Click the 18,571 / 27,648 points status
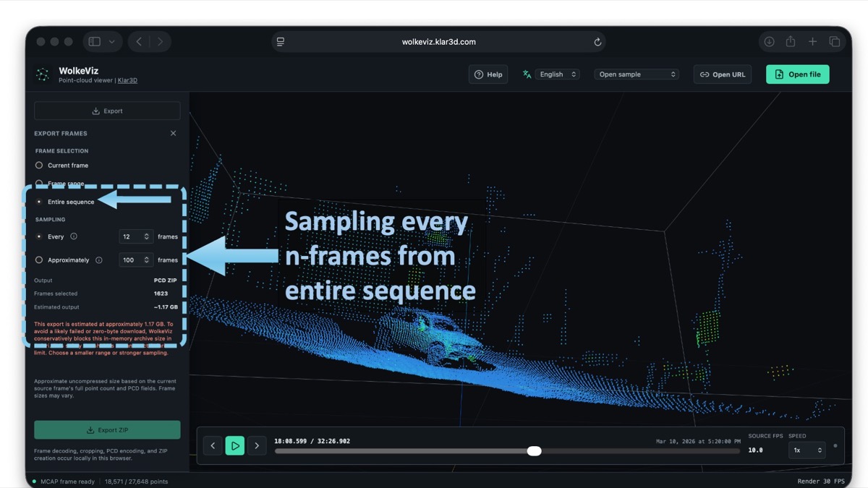868x488 pixels. pos(137,481)
